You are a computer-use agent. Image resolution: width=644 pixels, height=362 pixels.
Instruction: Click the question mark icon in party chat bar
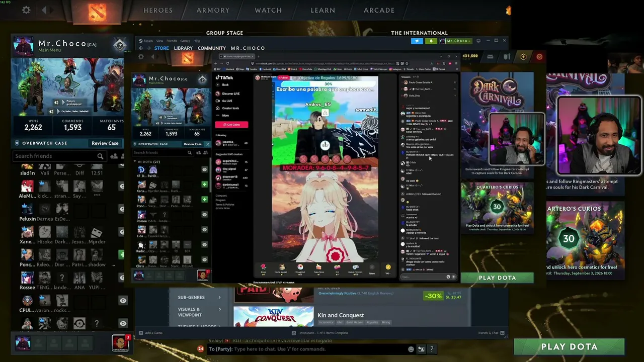(x=431, y=349)
